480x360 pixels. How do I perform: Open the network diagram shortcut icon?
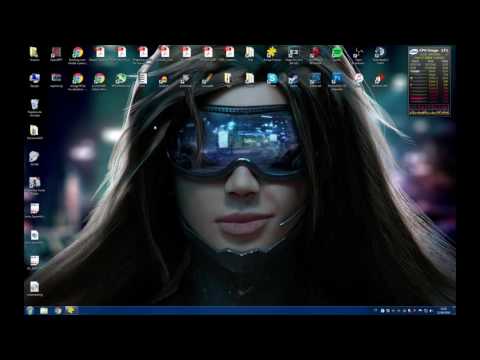tap(358, 55)
